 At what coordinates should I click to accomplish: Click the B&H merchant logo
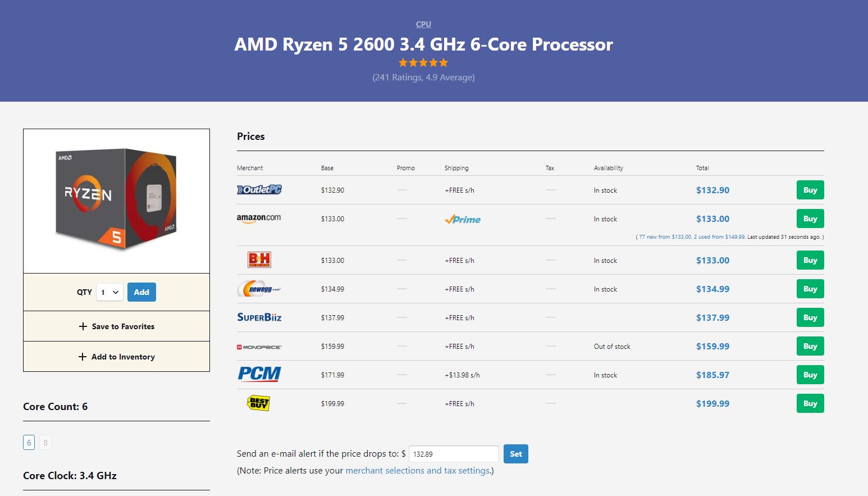click(x=259, y=260)
